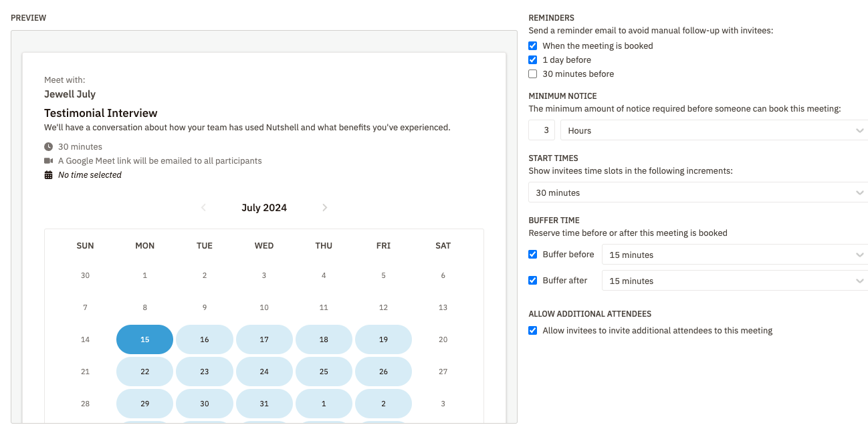Open the minimum notice Hours unit dropdown
Viewport: 868px width, 427px height.
click(713, 131)
